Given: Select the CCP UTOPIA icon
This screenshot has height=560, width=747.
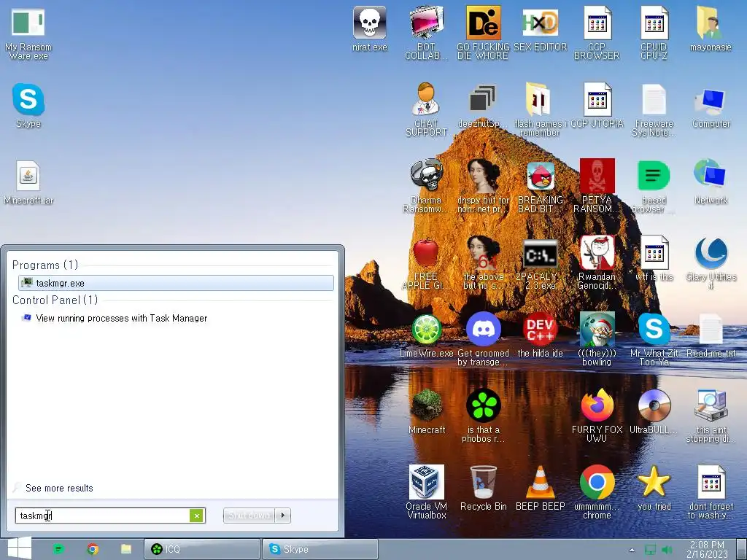Looking at the screenshot, I should 597,106.
